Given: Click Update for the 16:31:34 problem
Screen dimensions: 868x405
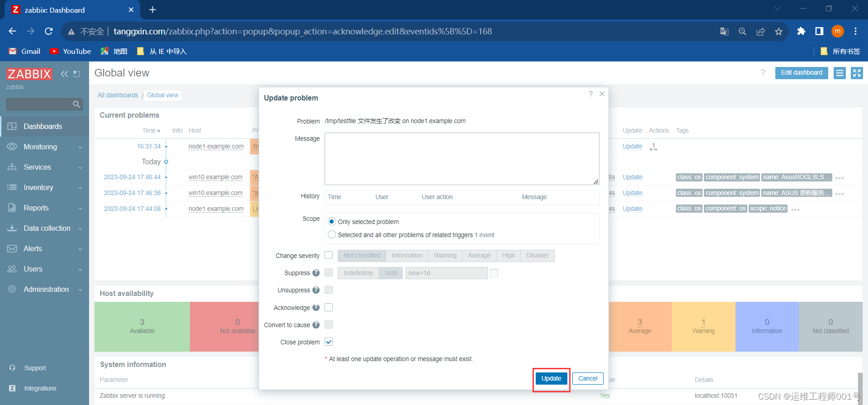Looking at the screenshot, I should click(x=632, y=146).
